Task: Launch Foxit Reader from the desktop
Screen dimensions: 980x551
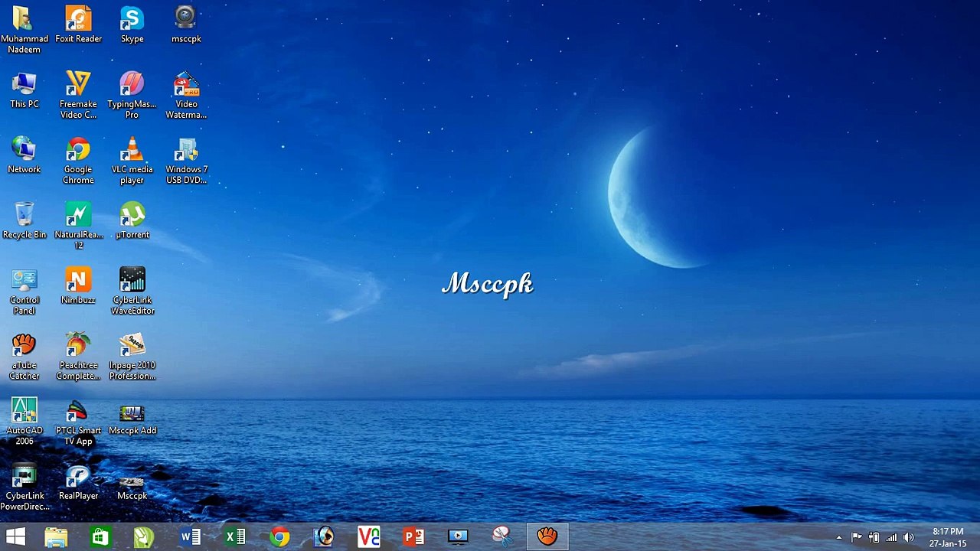Action: pyautogui.click(x=78, y=24)
